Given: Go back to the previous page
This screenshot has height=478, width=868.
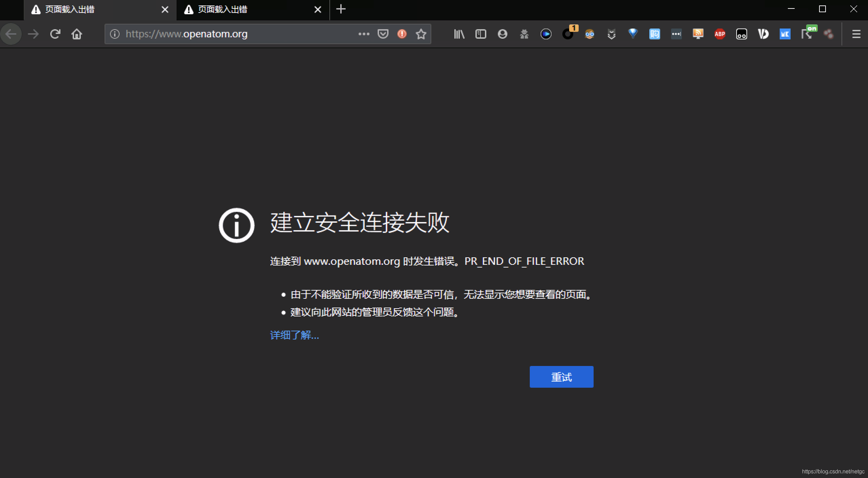Looking at the screenshot, I should [11, 34].
